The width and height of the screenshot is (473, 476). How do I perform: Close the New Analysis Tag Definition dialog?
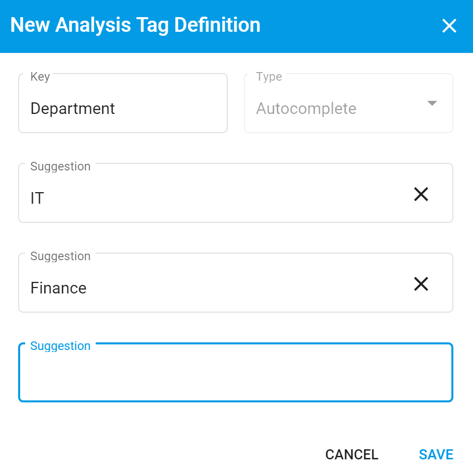(x=448, y=26)
